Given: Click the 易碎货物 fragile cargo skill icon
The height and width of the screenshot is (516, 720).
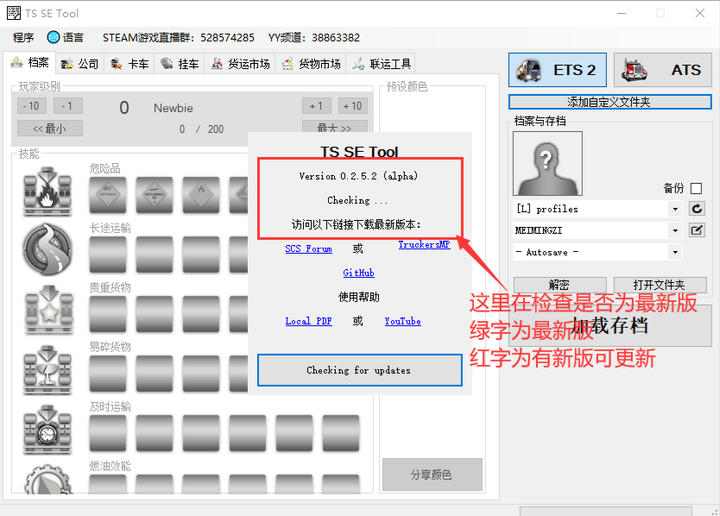Looking at the screenshot, I should 48,370.
